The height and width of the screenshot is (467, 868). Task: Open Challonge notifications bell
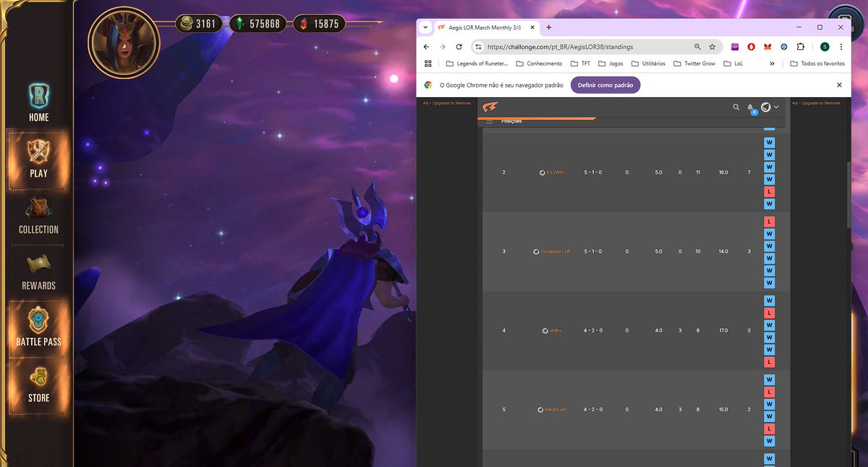click(x=751, y=108)
